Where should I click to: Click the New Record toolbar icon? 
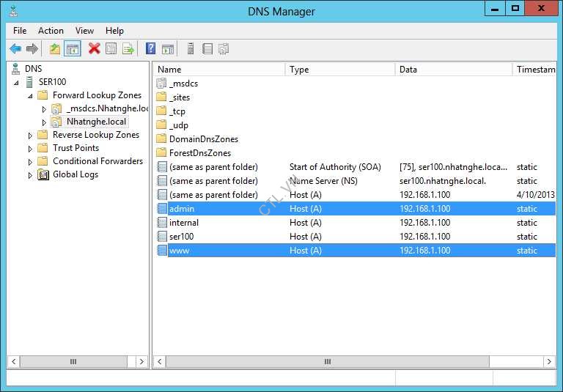(x=207, y=49)
